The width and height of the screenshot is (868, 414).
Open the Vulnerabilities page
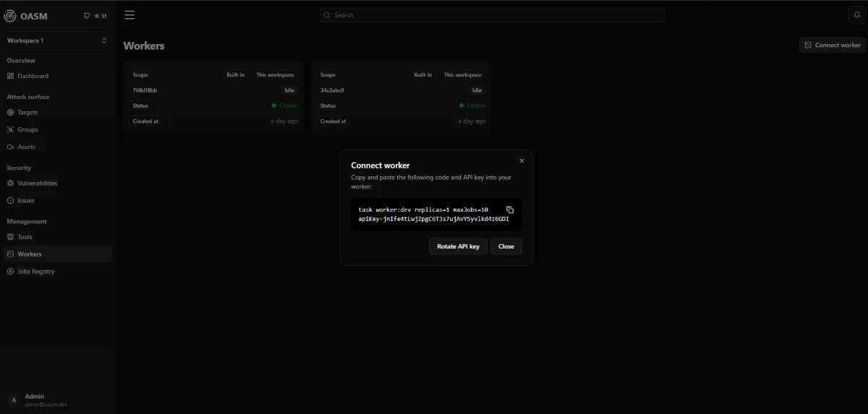tap(57, 183)
